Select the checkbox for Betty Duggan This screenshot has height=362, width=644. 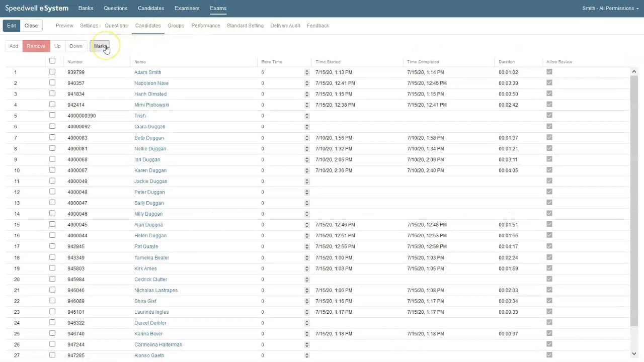coord(52,137)
